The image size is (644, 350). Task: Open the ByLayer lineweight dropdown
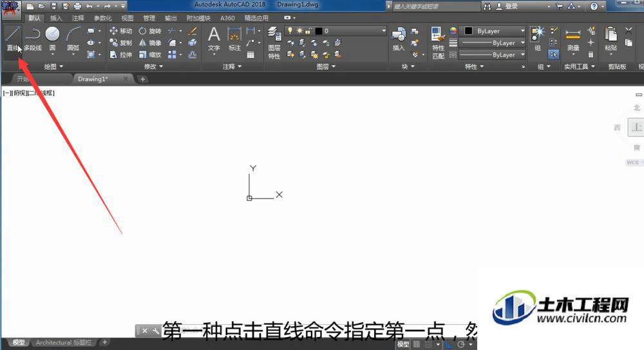[x=522, y=43]
